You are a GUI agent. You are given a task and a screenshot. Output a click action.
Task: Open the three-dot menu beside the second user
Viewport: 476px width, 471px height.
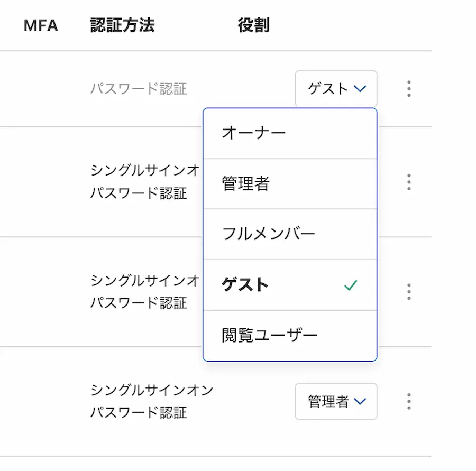pyautogui.click(x=408, y=182)
